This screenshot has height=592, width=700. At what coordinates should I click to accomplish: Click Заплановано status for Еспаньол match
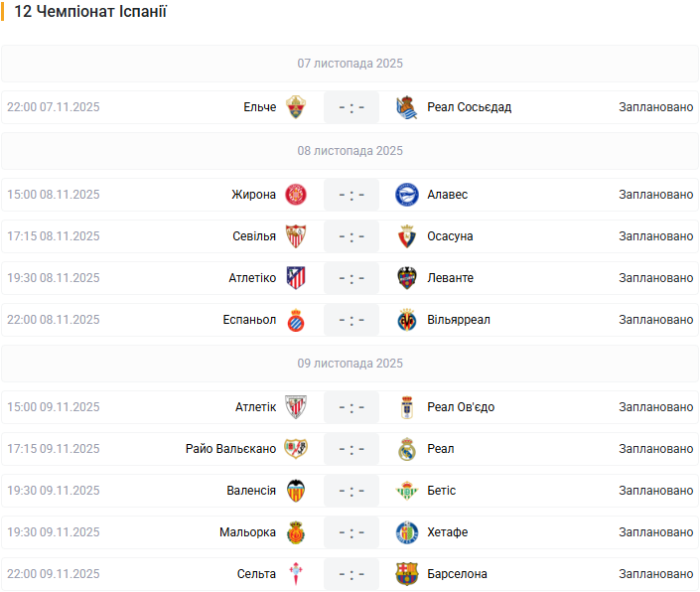coord(655,320)
